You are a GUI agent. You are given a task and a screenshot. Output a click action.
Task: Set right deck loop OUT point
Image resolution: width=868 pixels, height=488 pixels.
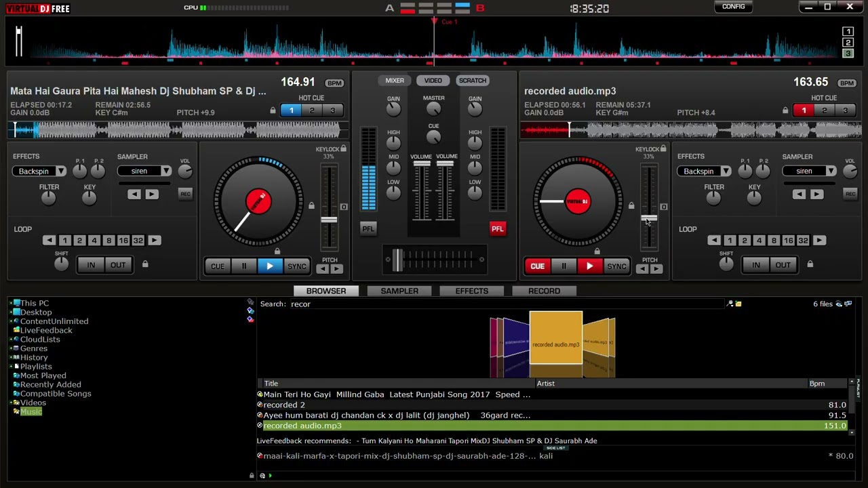coord(783,265)
